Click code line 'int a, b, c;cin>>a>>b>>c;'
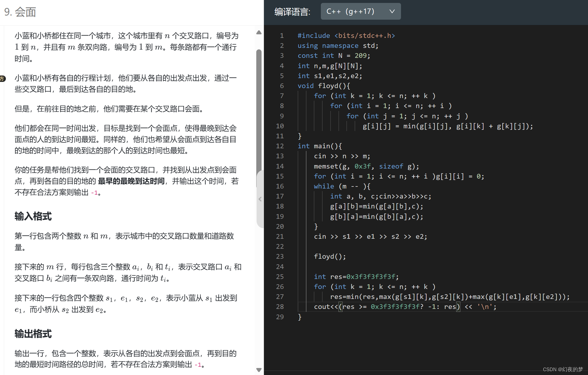 [x=381, y=196]
